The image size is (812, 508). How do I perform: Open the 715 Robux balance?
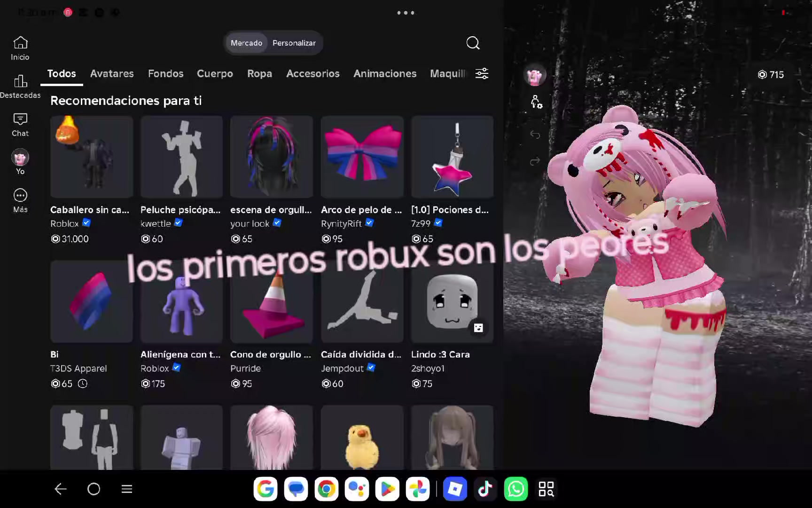coord(771,74)
